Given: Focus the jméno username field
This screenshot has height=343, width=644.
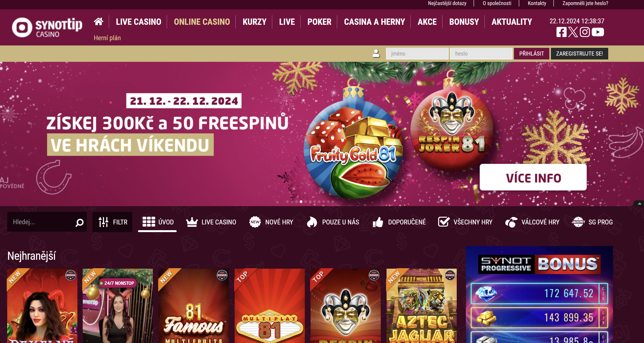Looking at the screenshot, I should pyautogui.click(x=417, y=54).
